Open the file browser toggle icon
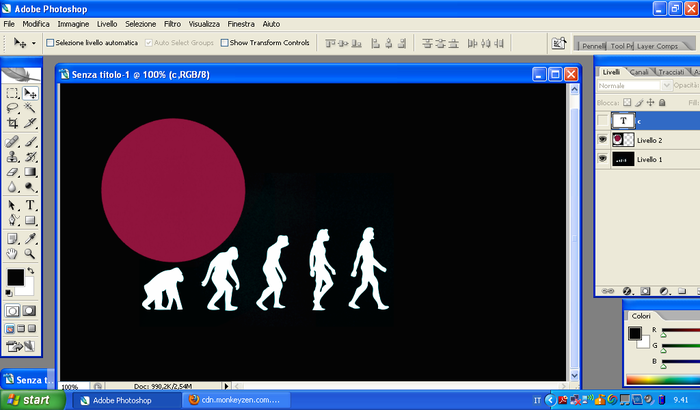Image resolution: width=700 pixels, height=410 pixels. pos(558,43)
